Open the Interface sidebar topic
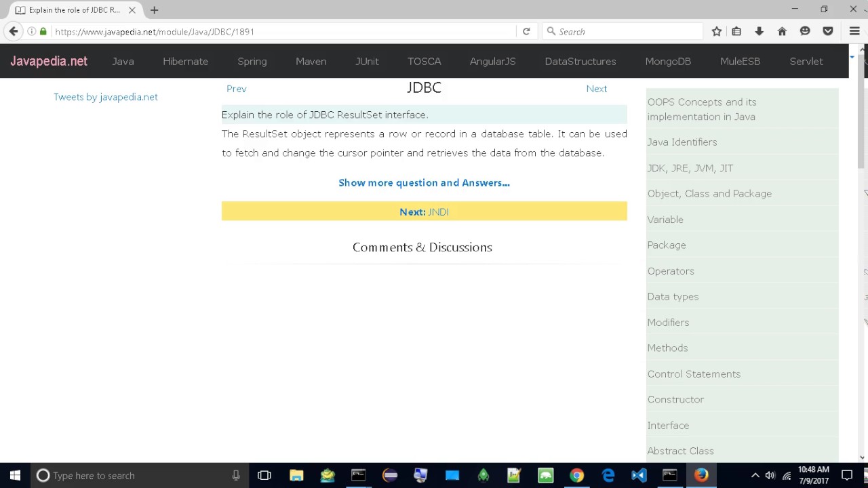The image size is (868, 488). click(668, 426)
